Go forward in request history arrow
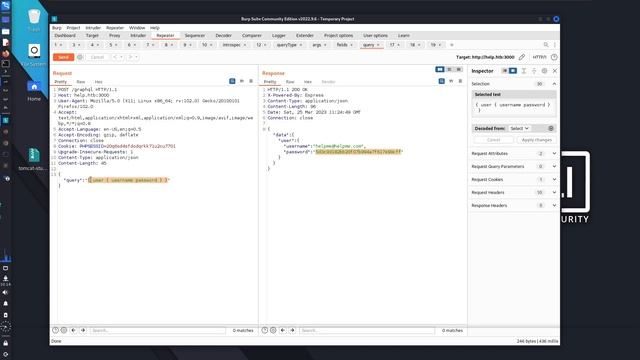Screen dimensions: 640x360 click(130, 57)
